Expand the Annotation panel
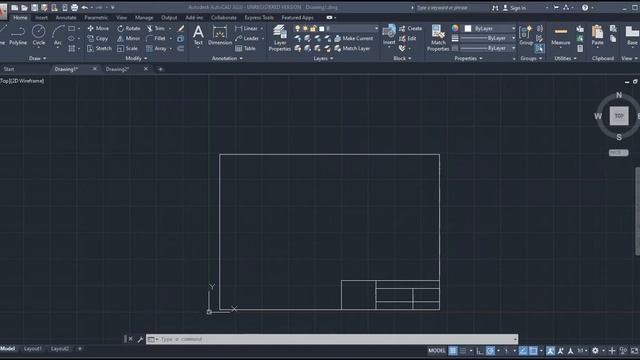The image size is (640, 360). pos(227,58)
